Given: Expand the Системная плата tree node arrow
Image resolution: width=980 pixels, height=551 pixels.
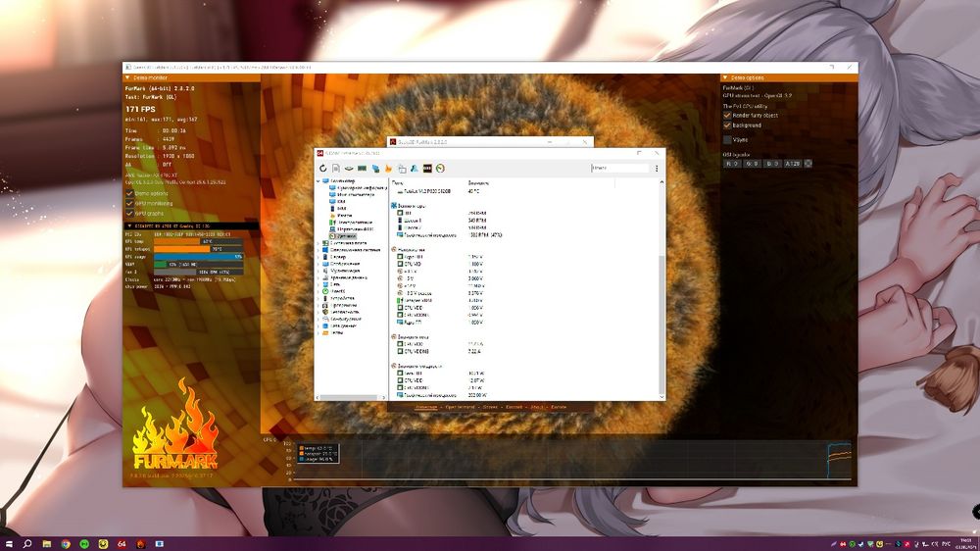Looking at the screenshot, I should tap(318, 243).
